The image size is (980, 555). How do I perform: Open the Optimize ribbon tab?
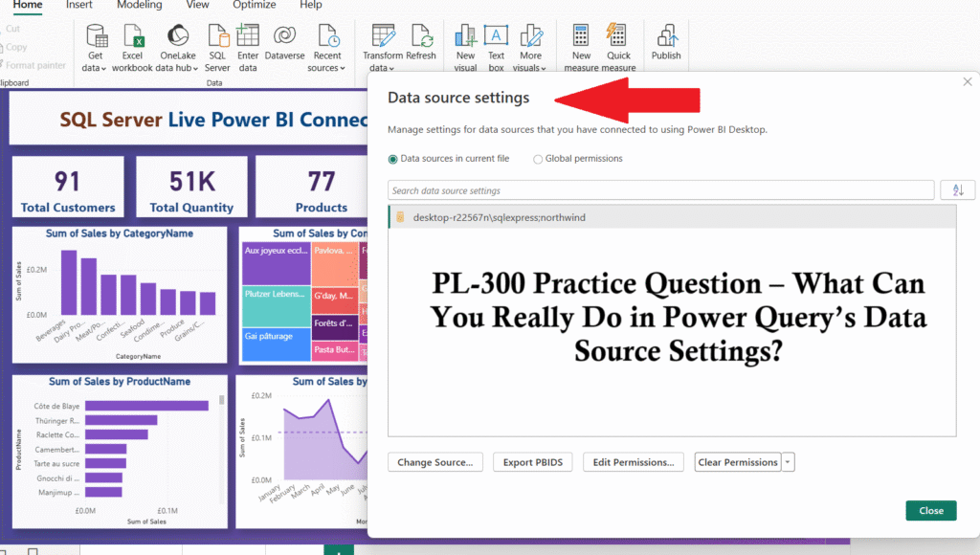254,5
